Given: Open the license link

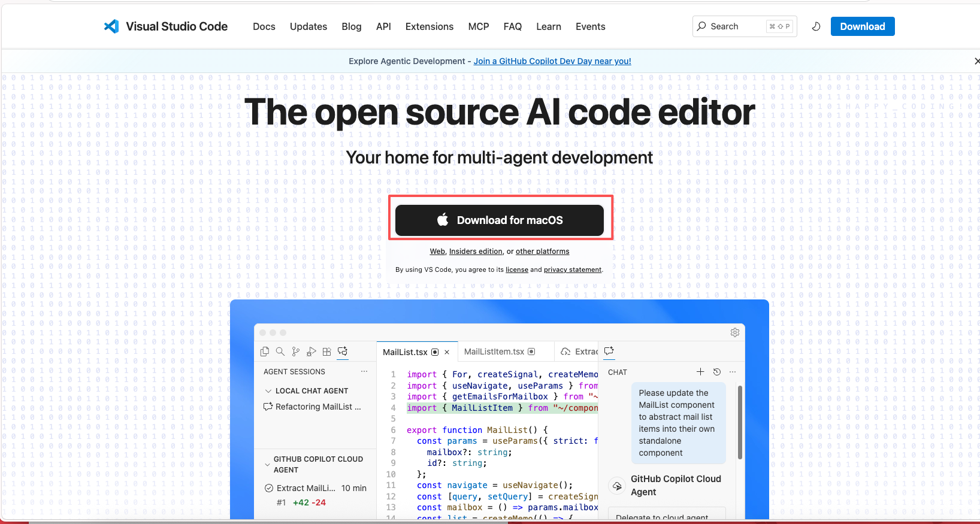Looking at the screenshot, I should 517,269.
